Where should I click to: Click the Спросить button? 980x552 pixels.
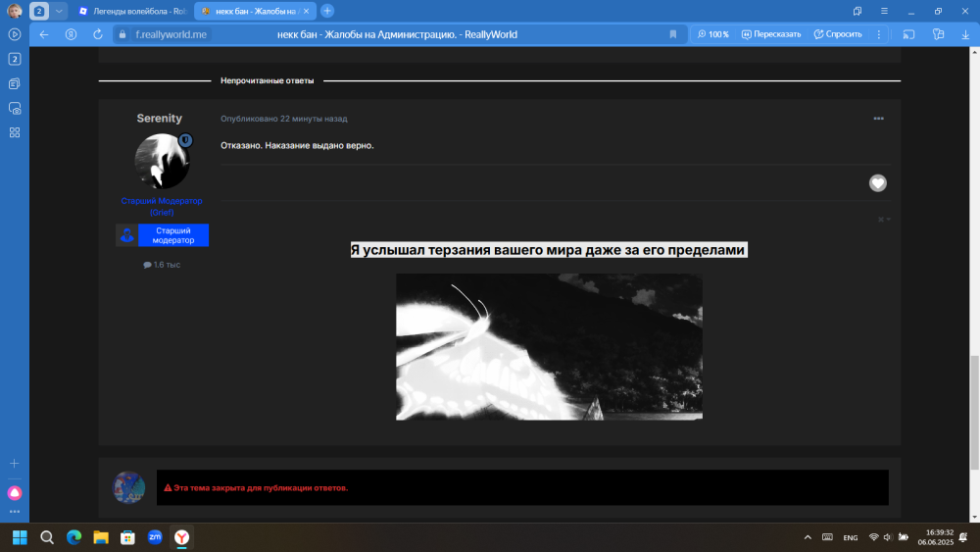[x=838, y=34]
